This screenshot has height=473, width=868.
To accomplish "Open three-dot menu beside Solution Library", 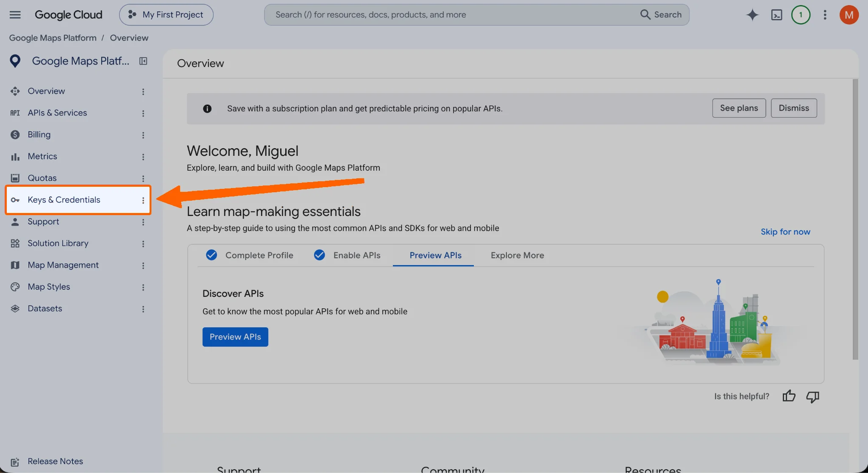I will [143, 243].
